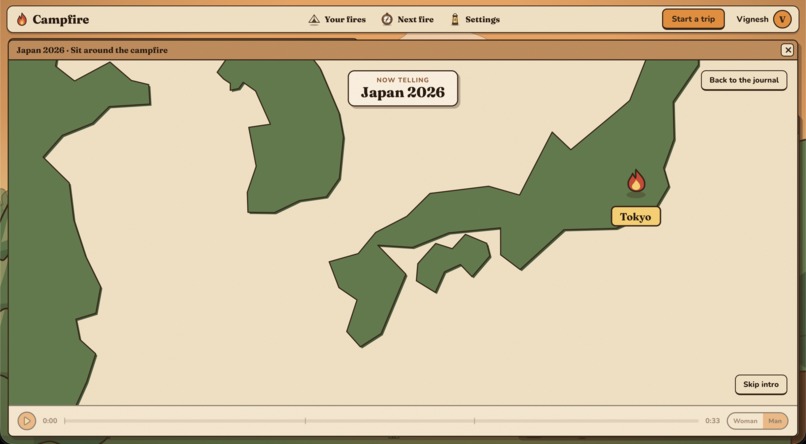This screenshot has width=806, height=444.
Task: Play the story narration
Action: (27, 421)
